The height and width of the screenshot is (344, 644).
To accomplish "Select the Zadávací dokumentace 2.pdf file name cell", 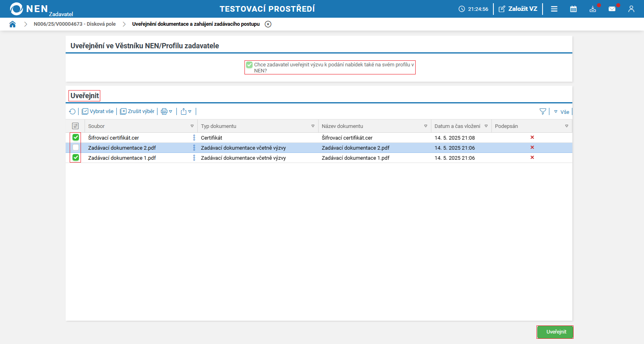I will (122, 148).
